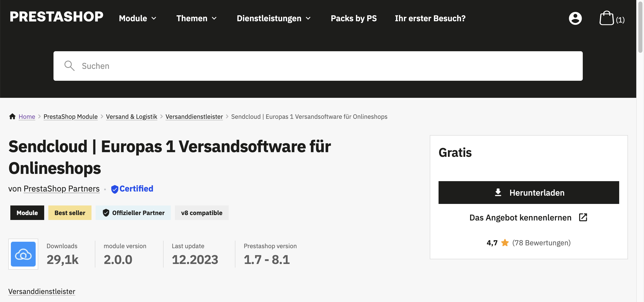Screen dimensions: 644x302
Task: Click the v8 compatible badge
Action: (x=202, y=213)
